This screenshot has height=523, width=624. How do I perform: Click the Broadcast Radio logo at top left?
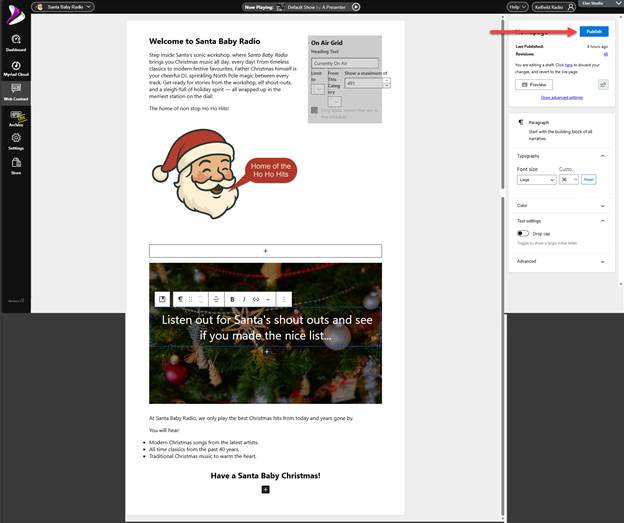point(16,15)
